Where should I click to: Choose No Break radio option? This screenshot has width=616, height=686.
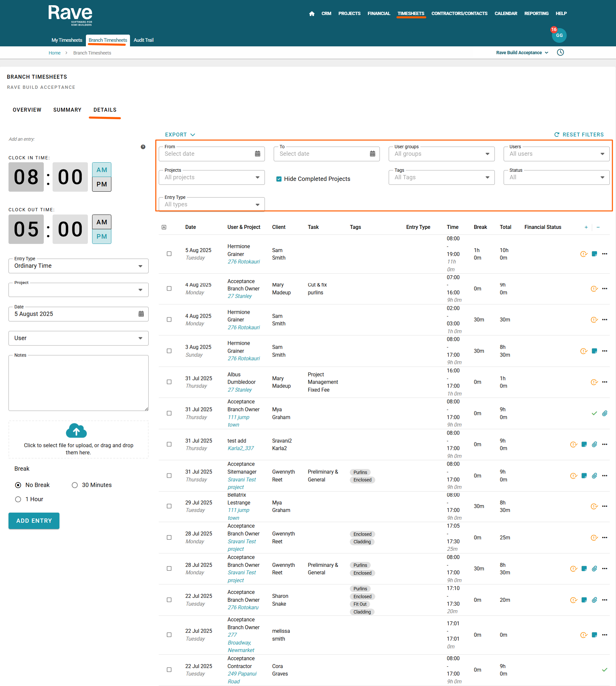[18, 486]
